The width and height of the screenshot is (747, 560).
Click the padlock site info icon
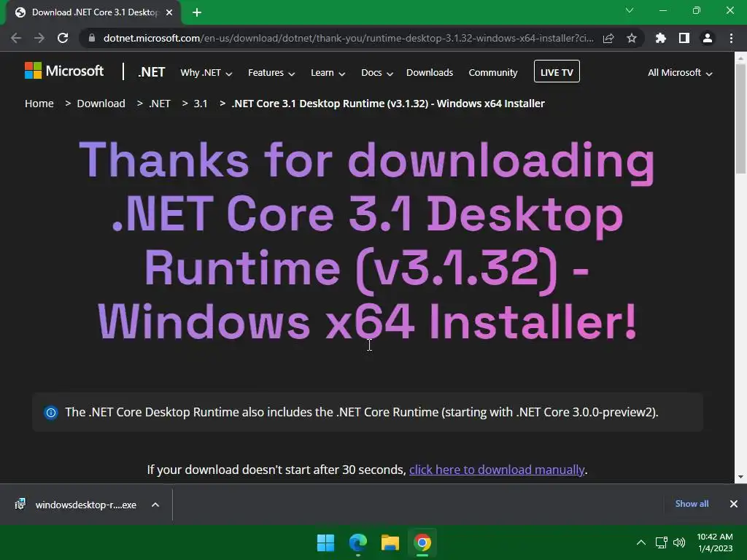[91, 38]
